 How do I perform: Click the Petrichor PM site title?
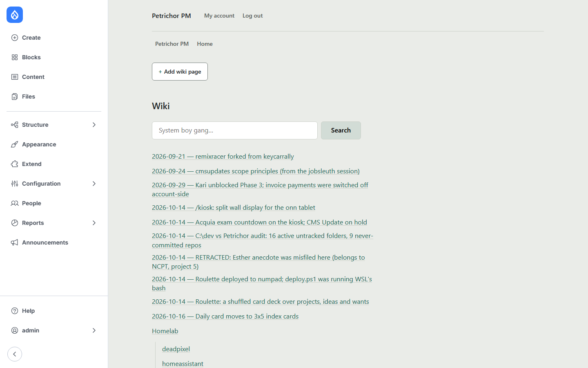(x=171, y=16)
